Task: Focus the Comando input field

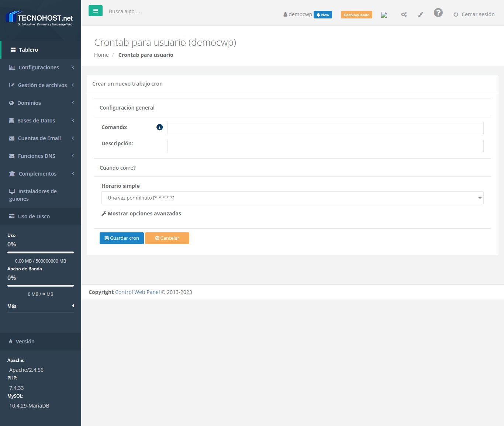Action: 325,128
